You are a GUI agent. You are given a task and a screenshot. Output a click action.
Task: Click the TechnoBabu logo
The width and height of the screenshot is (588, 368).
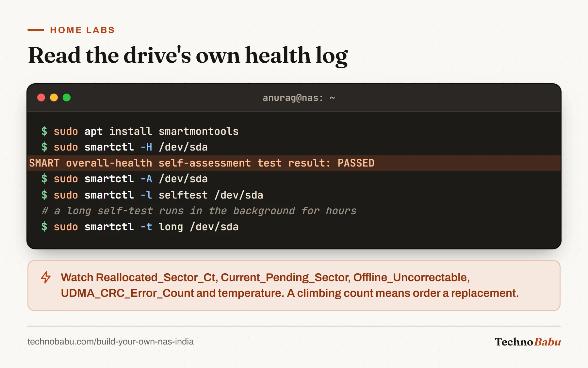coord(528,342)
